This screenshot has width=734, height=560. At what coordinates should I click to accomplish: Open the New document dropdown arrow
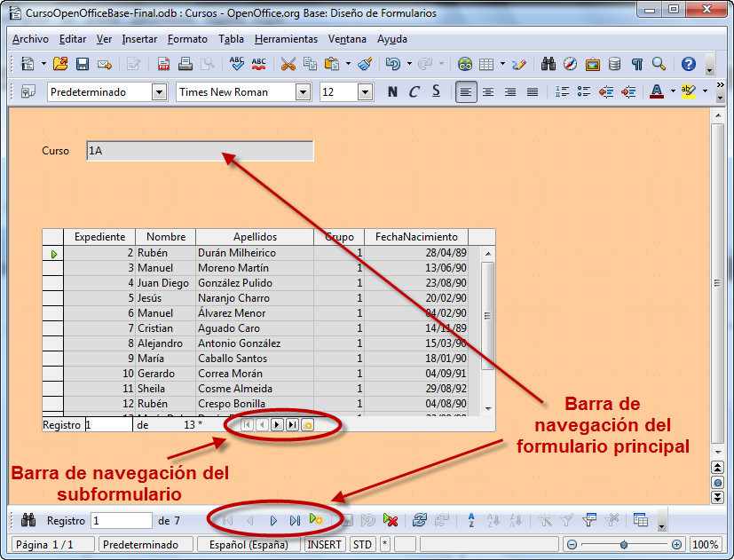43,64
